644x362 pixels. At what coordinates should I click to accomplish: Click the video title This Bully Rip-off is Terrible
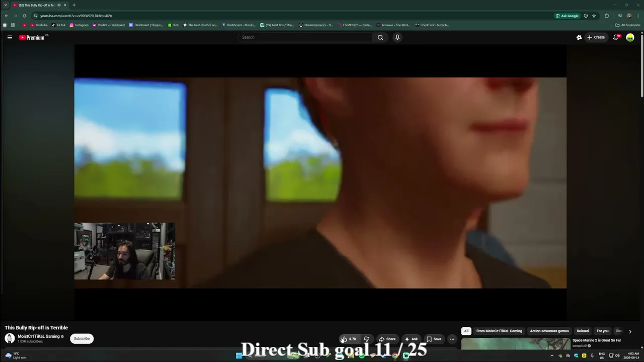[36, 328]
